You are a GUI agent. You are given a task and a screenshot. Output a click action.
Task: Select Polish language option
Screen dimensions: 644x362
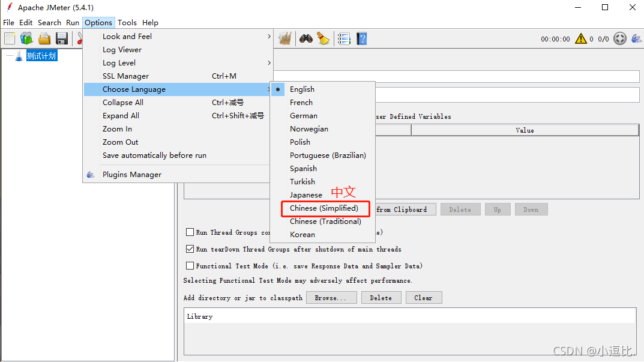tap(322, 142)
